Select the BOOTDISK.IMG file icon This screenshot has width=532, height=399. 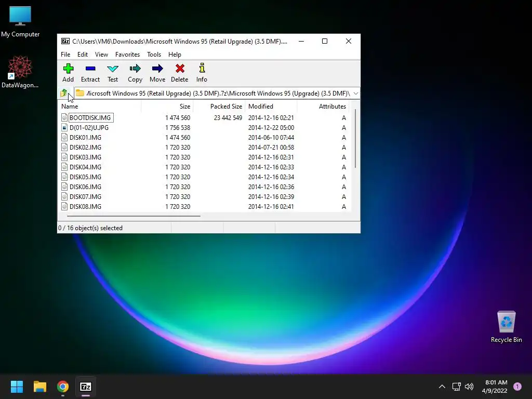pos(64,118)
